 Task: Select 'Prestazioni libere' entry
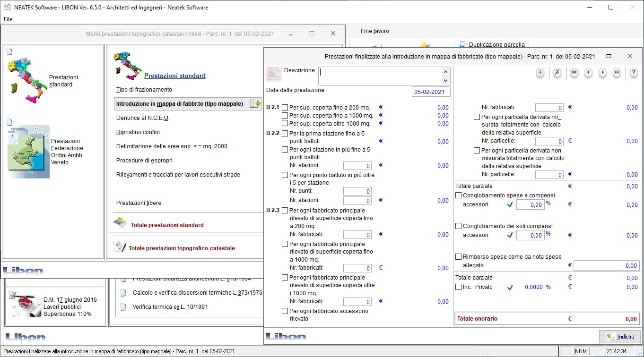[139, 203]
